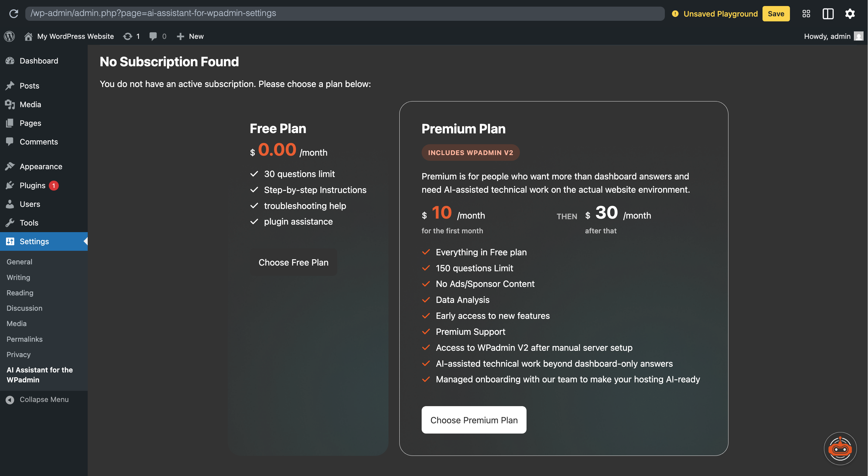Image resolution: width=868 pixels, height=476 pixels.
Task: Open Playground settings gear icon
Action: click(x=850, y=14)
